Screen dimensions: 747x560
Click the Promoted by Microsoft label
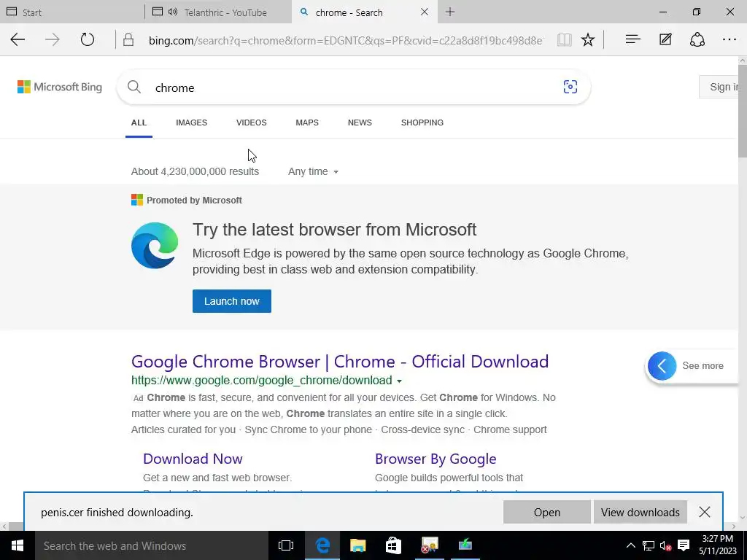(x=194, y=201)
